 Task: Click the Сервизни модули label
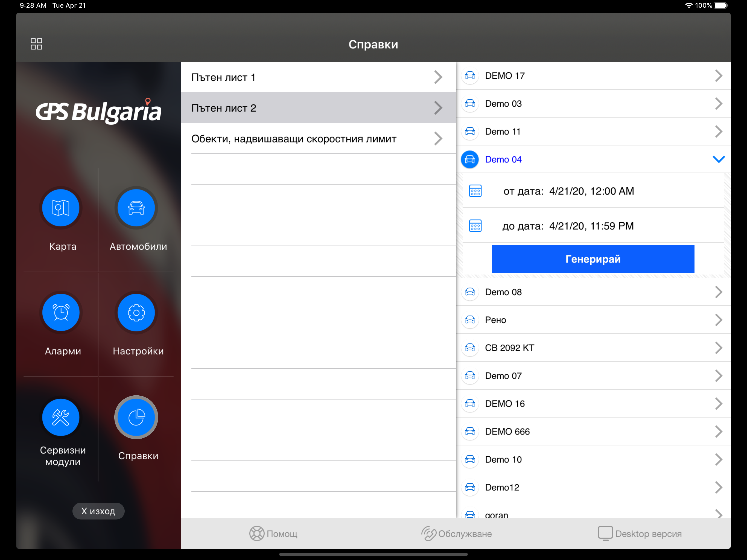tap(63, 456)
